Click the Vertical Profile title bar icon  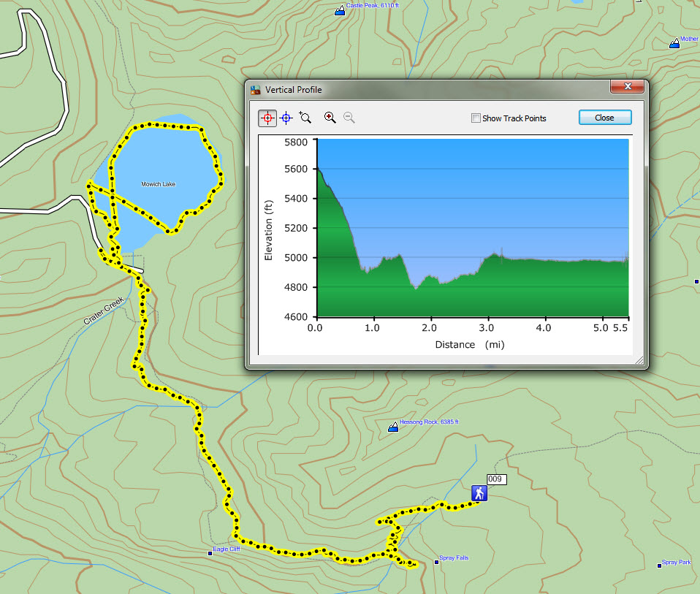point(256,90)
